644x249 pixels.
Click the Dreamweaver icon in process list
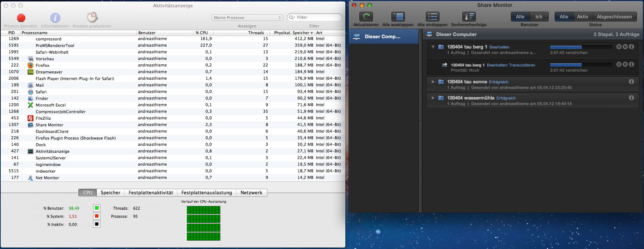31,72
